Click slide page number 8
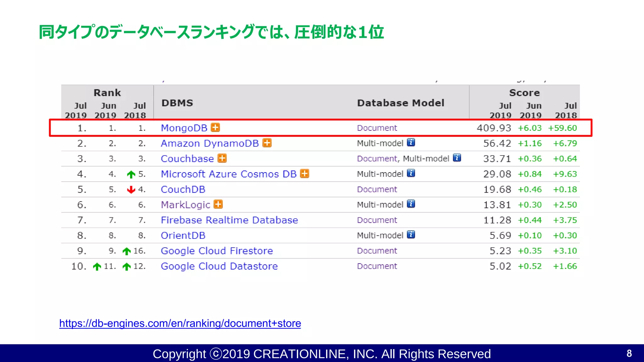644x362 pixels. (x=629, y=354)
